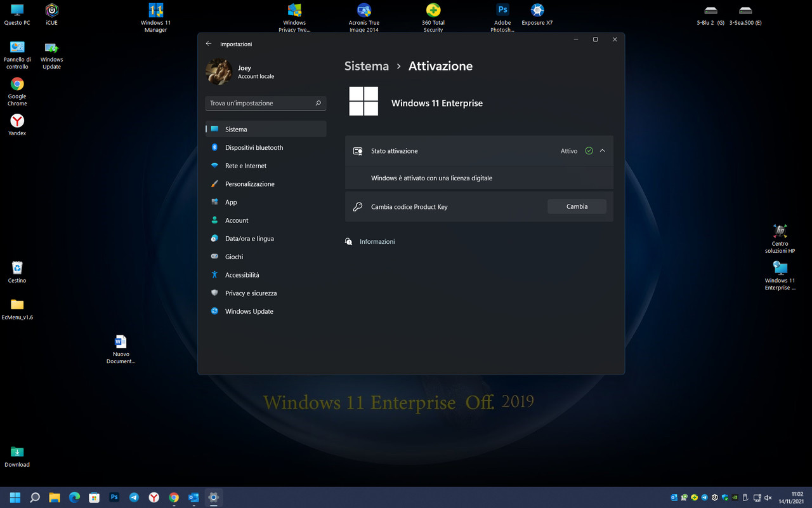Image resolution: width=812 pixels, height=508 pixels.
Task: Select Windows 11 Enterprise desktop shortcut
Action: pyautogui.click(x=780, y=276)
